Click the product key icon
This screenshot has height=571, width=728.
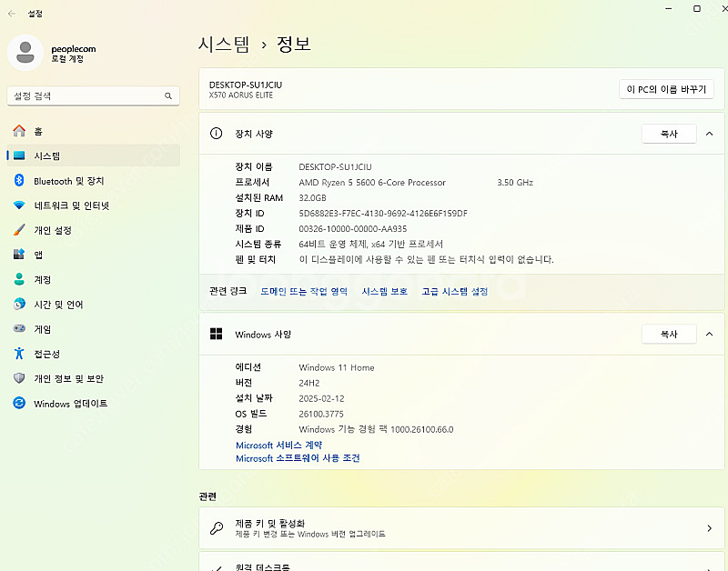tap(217, 528)
